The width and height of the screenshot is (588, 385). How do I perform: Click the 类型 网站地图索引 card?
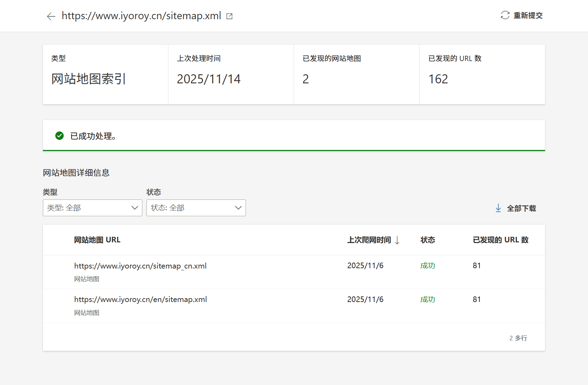[x=105, y=75]
